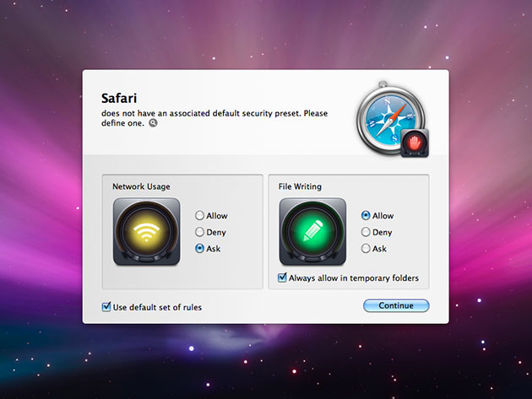Select Deny for Network Usage
The image size is (532, 399).
(199, 232)
